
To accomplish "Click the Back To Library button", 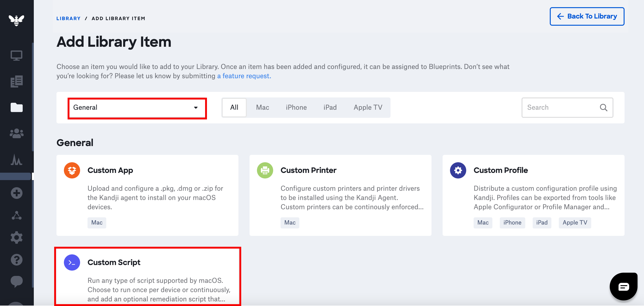I will pyautogui.click(x=587, y=16).
